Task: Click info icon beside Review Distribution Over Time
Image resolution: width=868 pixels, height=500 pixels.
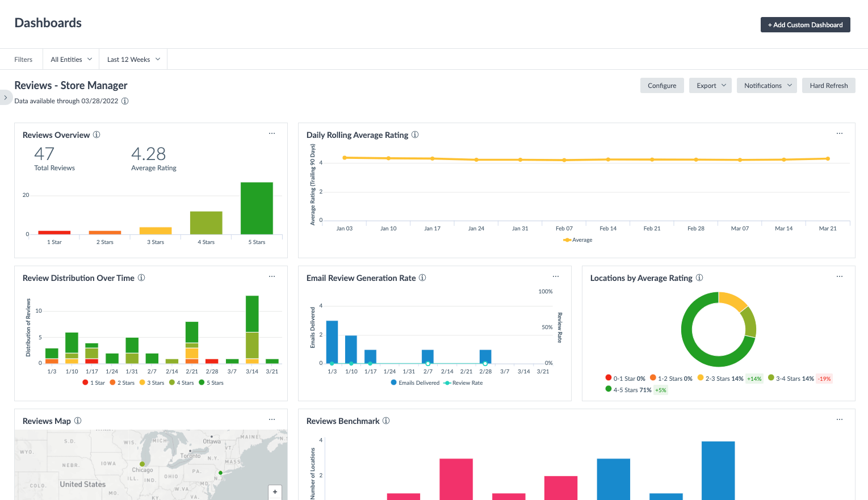Action: click(x=141, y=278)
